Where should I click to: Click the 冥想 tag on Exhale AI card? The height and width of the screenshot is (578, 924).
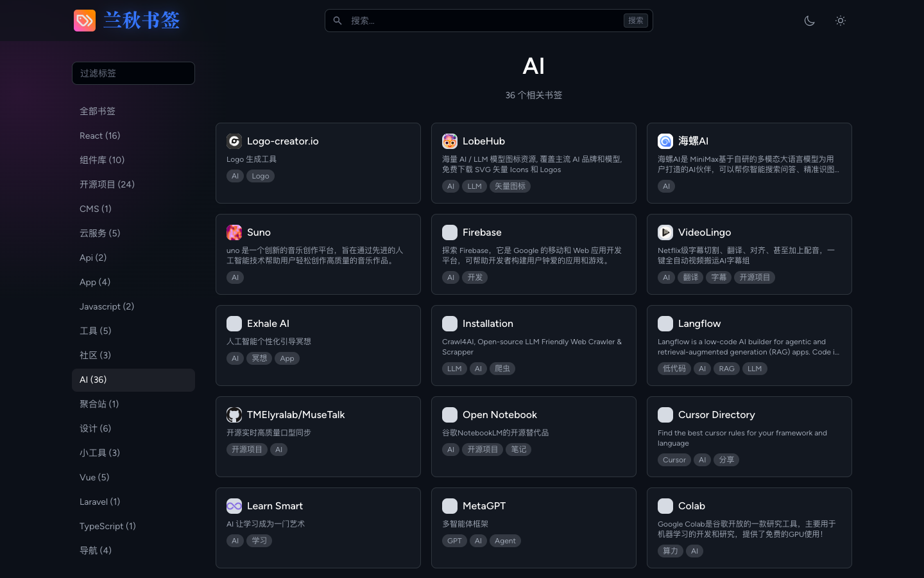point(259,358)
